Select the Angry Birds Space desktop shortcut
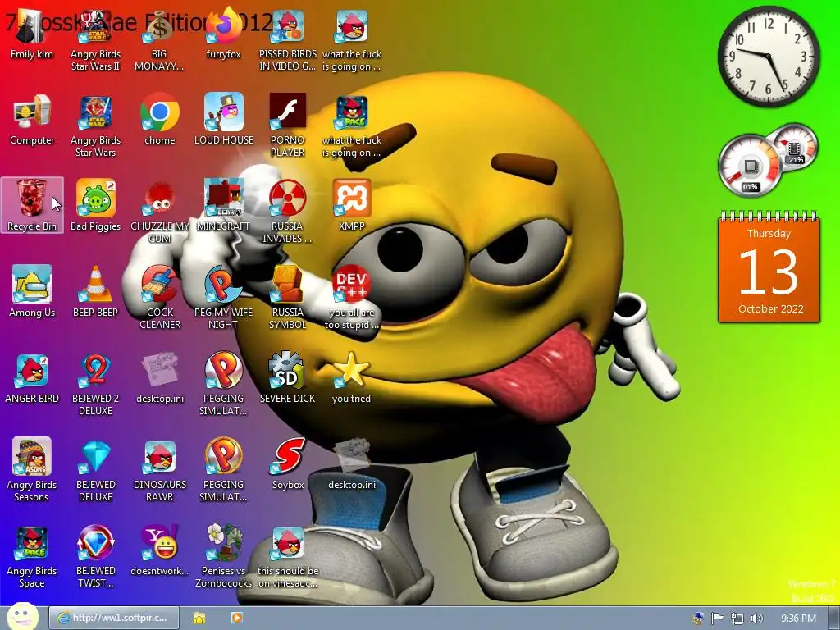840x630 pixels. pyautogui.click(x=32, y=557)
